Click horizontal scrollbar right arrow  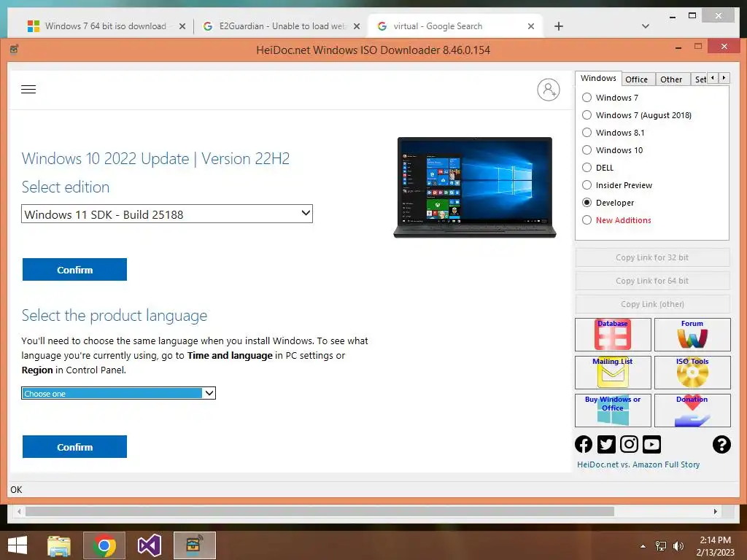(715, 511)
